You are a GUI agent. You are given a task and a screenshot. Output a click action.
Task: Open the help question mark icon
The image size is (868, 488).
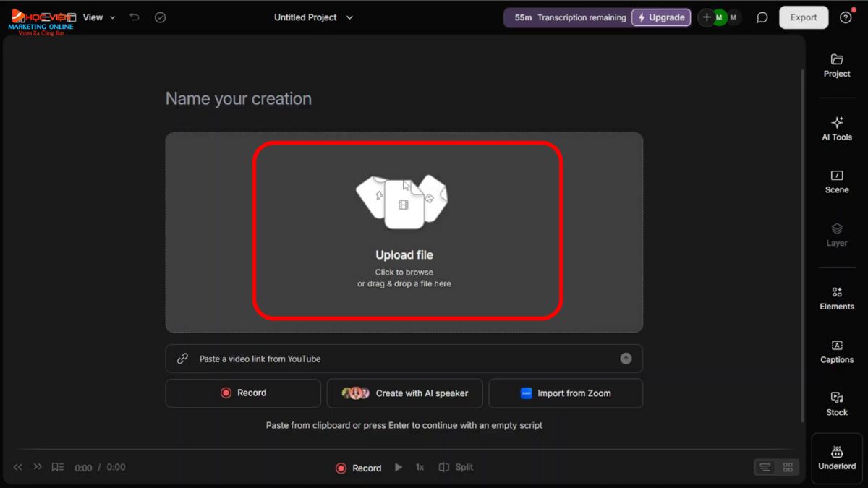[x=846, y=17]
